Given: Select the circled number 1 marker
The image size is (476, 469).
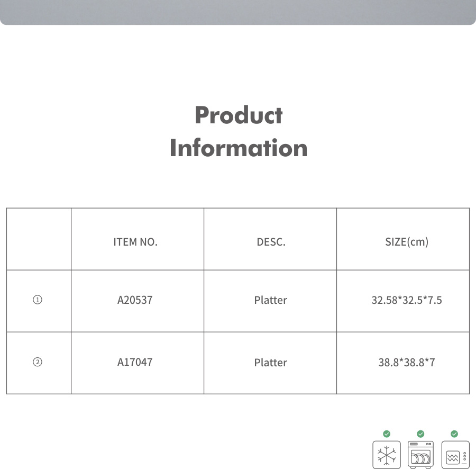Looking at the screenshot, I should pos(38,300).
